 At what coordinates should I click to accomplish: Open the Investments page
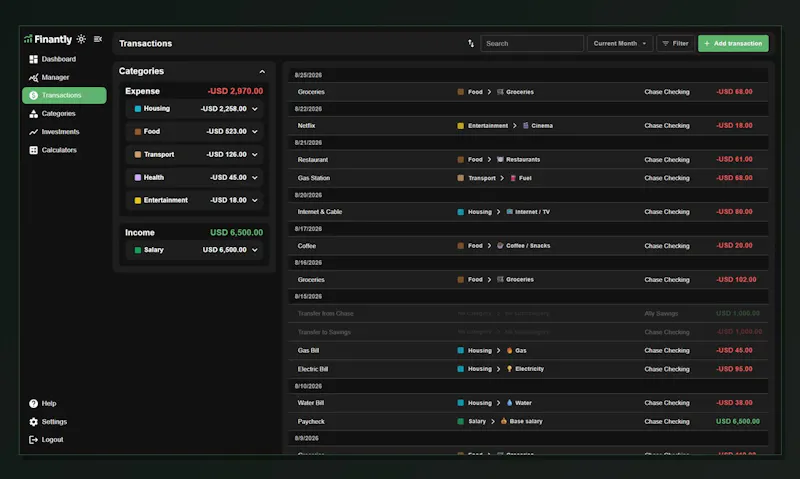[60, 132]
